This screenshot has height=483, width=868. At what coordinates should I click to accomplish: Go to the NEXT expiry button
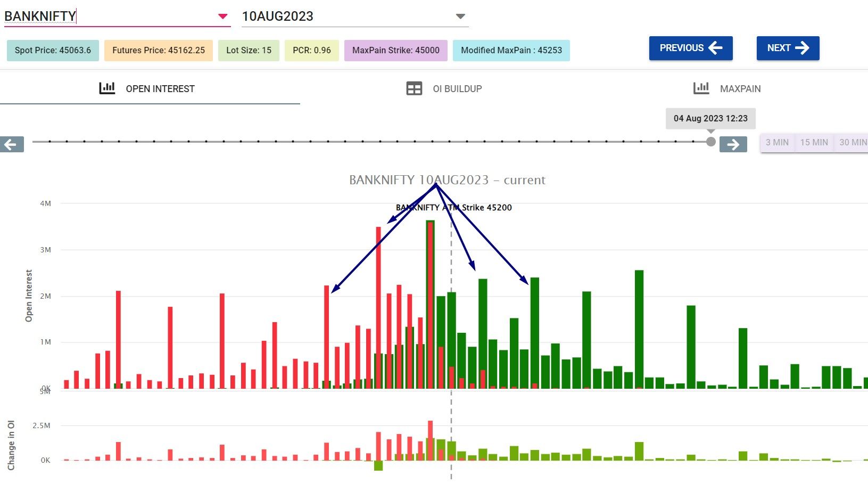point(788,48)
